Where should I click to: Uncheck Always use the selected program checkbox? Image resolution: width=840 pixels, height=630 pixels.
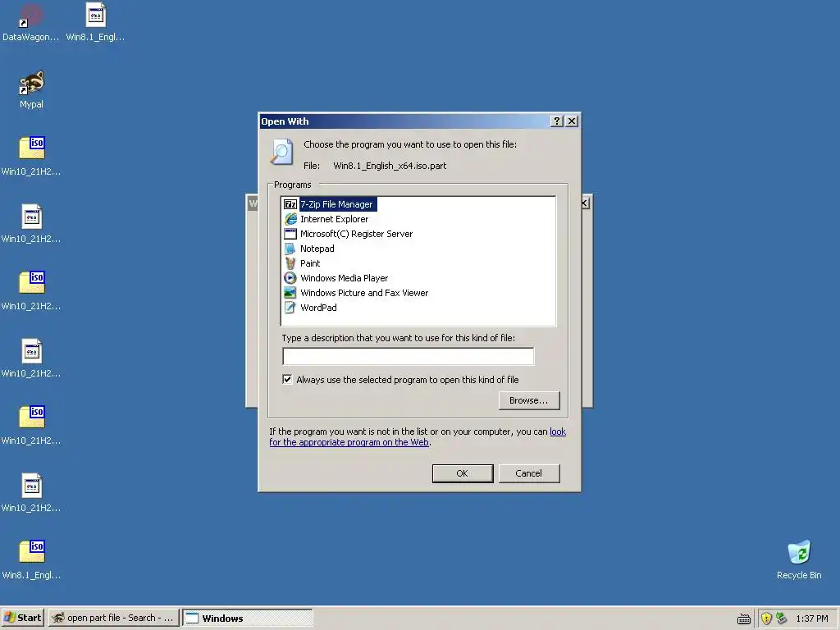288,379
